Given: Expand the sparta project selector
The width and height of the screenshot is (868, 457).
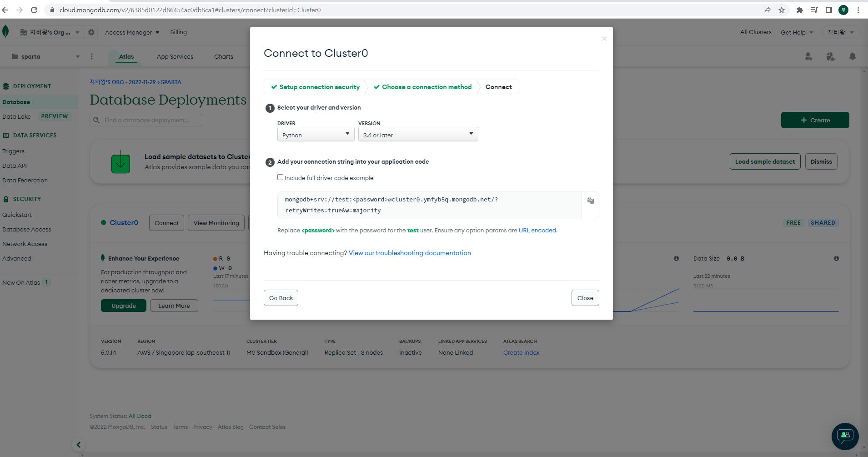Looking at the screenshot, I should pyautogui.click(x=45, y=56).
